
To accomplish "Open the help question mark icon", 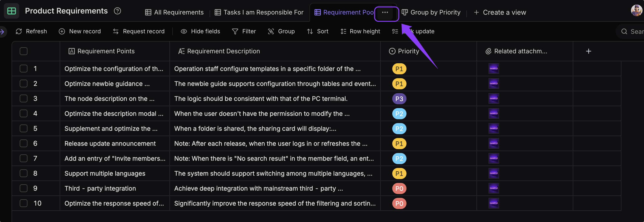I will [117, 11].
